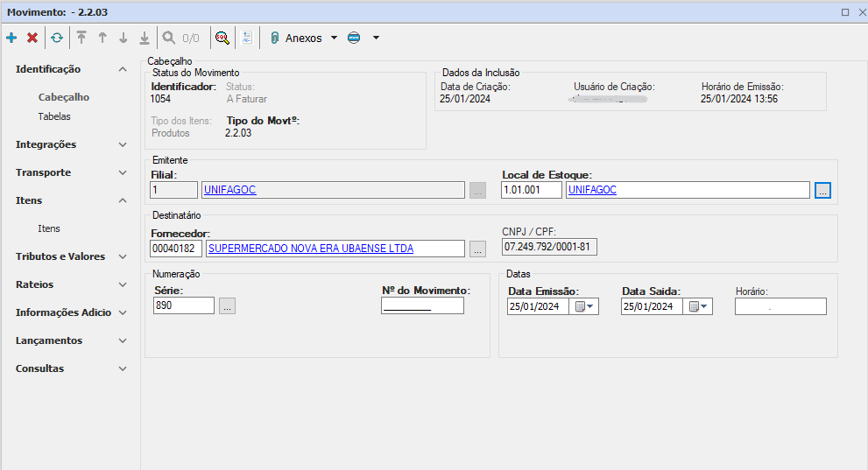
Task: Click the refresh arrows toolbar icon
Action: point(57,38)
